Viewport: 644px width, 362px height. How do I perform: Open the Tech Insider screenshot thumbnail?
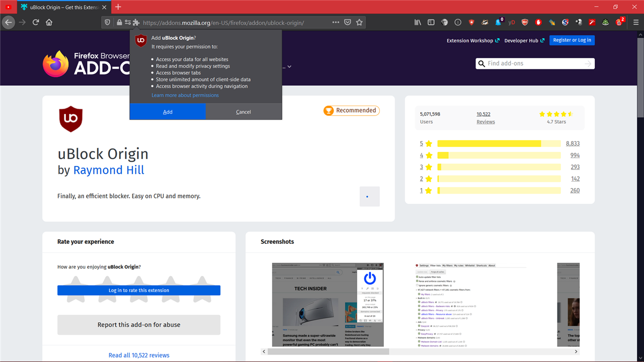(x=328, y=305)
